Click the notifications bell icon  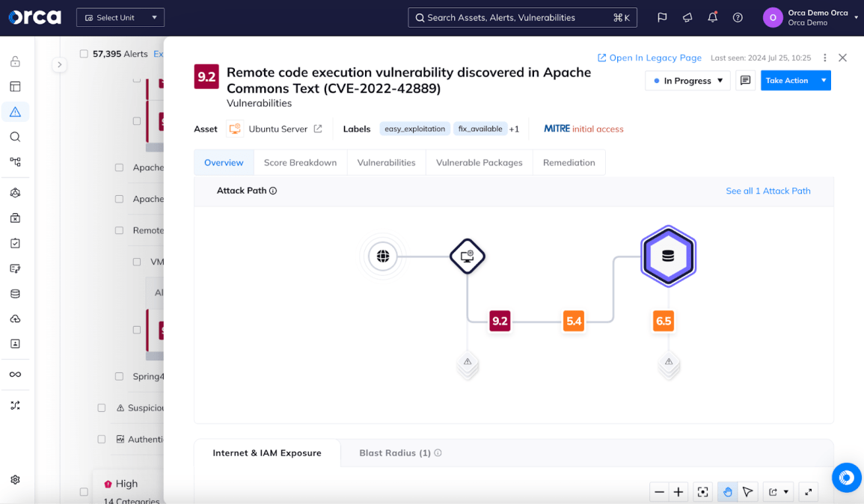coord(712,17)
